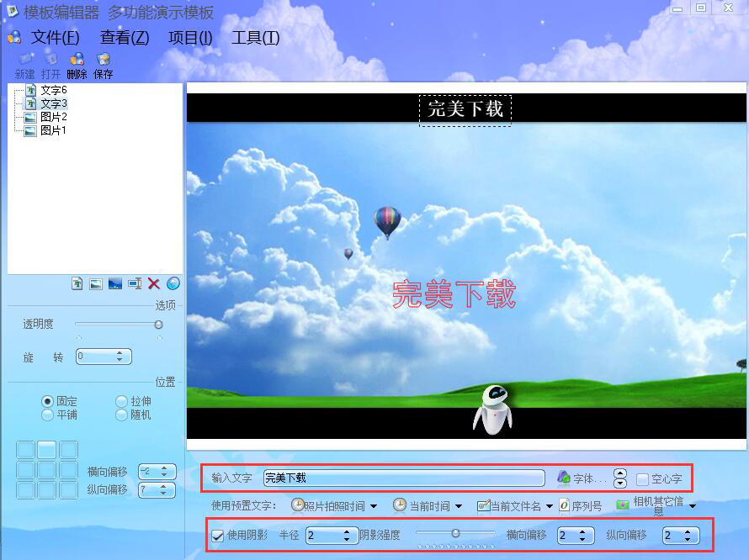Click the 输入文字 text input field
This screenshot has height=560, width=749.
coord(404,478)
